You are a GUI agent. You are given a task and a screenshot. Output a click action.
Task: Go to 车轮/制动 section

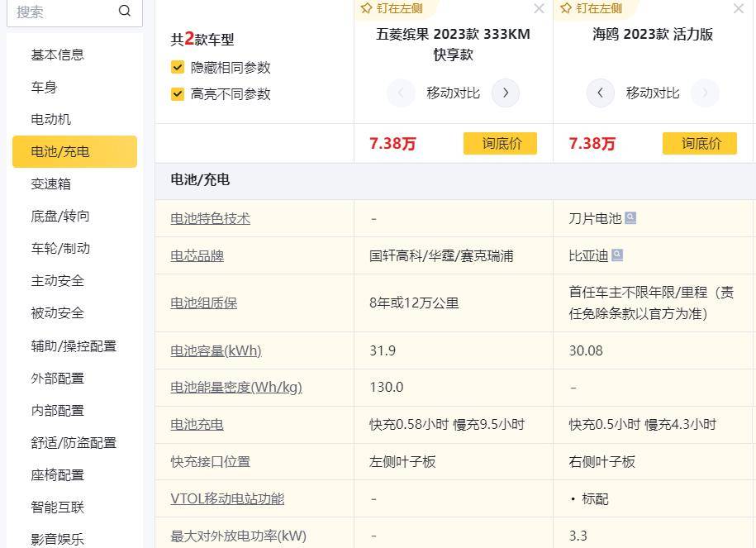60,249
